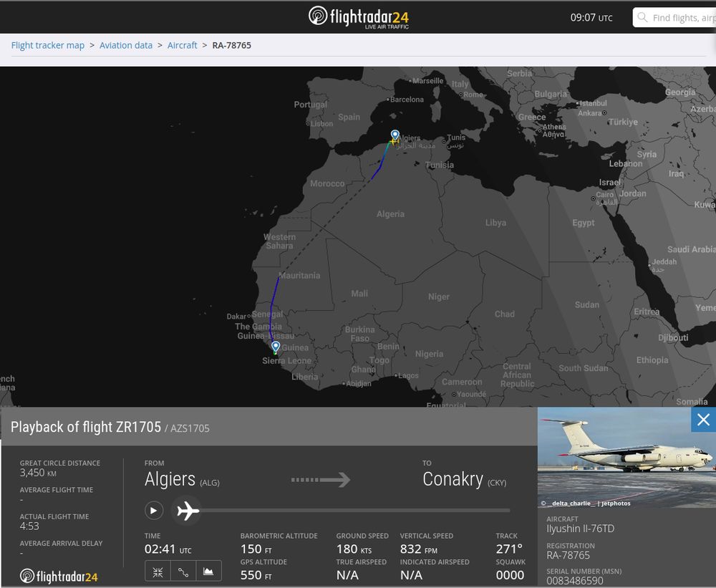Open the altitude graph icon

pos(208,572)
